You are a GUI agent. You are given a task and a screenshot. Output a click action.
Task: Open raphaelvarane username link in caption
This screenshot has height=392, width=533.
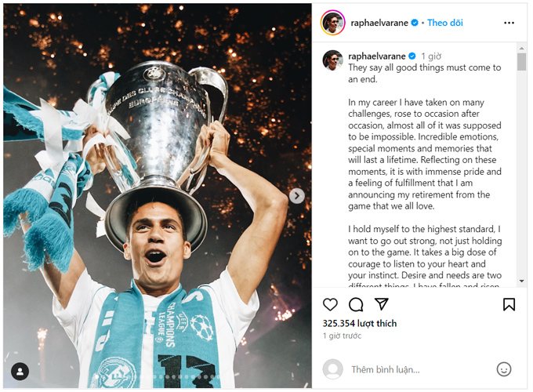(x=377, y=56)
